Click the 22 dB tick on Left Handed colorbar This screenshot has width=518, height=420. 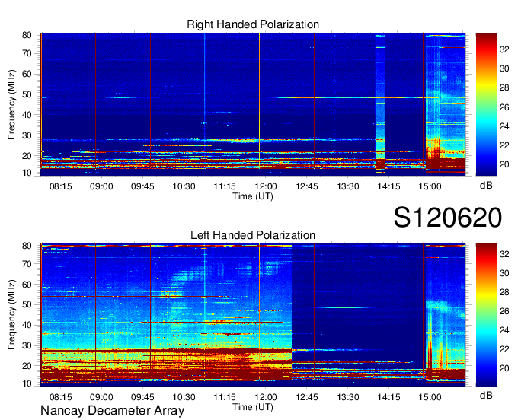(x=504, y=349)
